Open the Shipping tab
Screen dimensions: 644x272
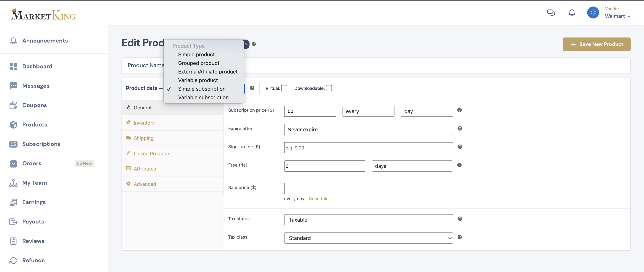(173, 138)
